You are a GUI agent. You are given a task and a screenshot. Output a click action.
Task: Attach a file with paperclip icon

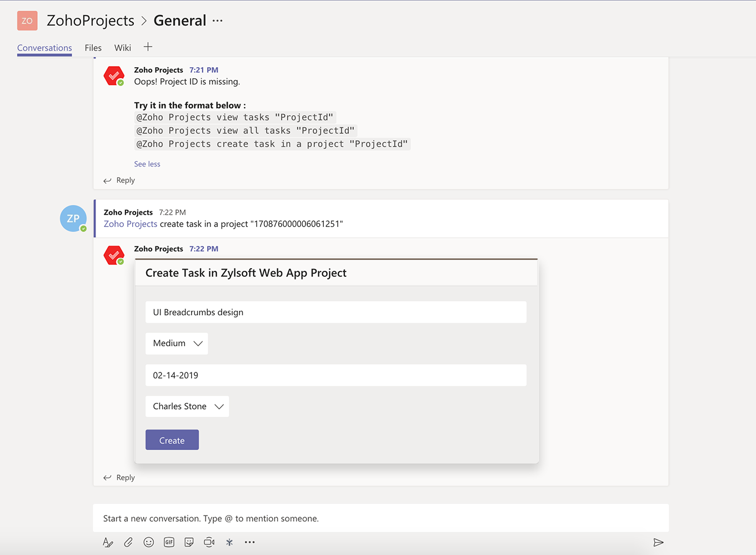pos(128,542)
